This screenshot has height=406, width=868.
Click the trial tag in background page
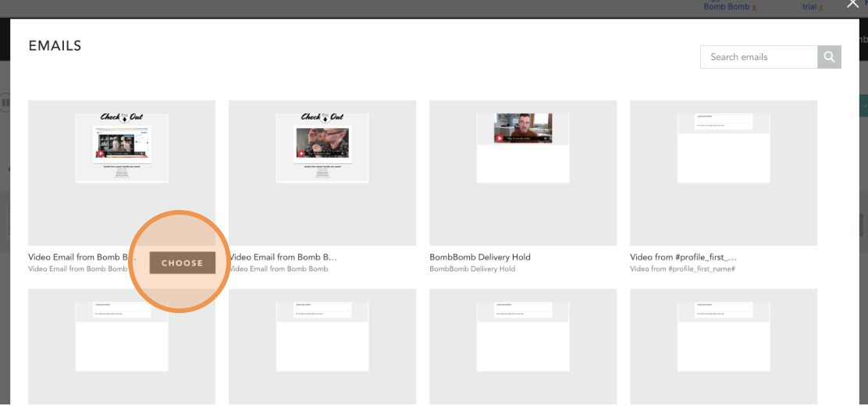coord(809,7)
